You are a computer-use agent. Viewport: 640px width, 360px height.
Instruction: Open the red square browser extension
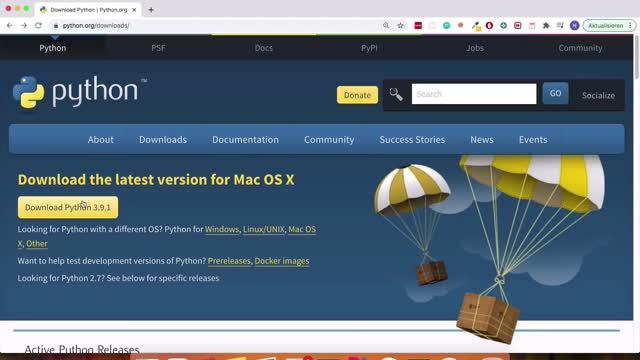[418, 25]
